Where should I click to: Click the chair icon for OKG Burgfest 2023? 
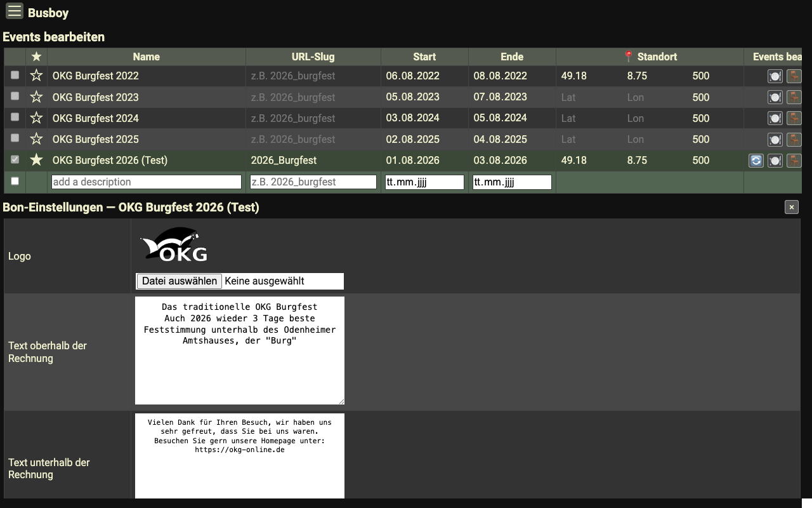pos(794,97)
